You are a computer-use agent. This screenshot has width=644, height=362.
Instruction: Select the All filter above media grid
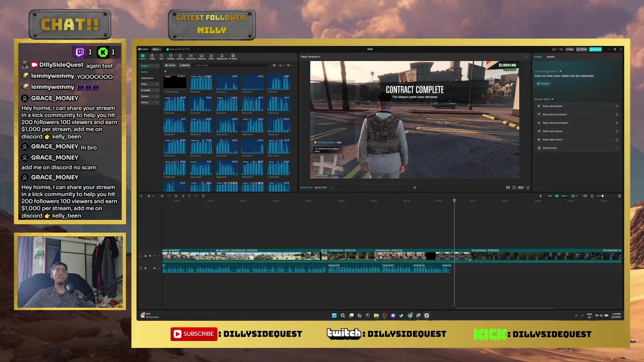coord(165,71)
